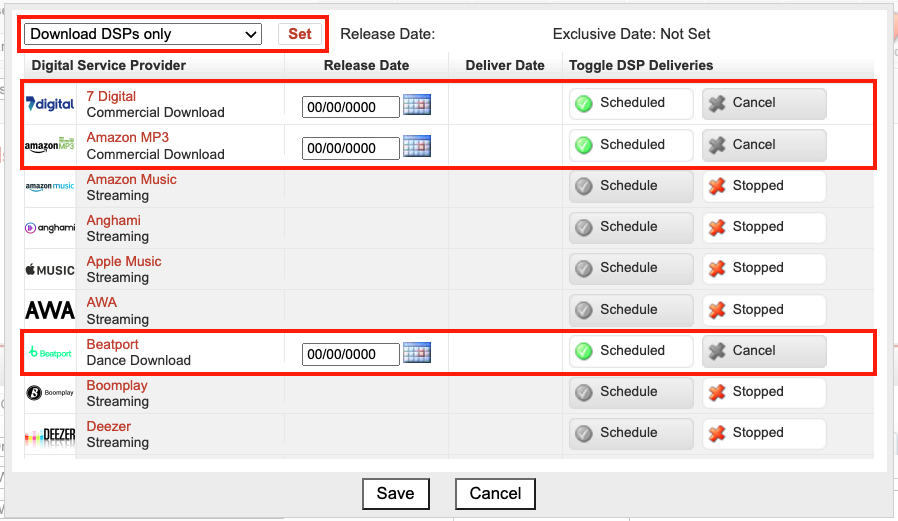The image size is (898, 521).
Task: Click the 7digital logo
Action: [50, 104]
